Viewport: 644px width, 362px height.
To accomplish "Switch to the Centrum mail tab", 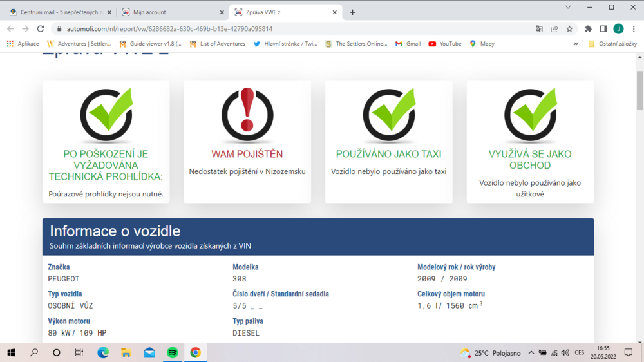I will pos(60,12).
